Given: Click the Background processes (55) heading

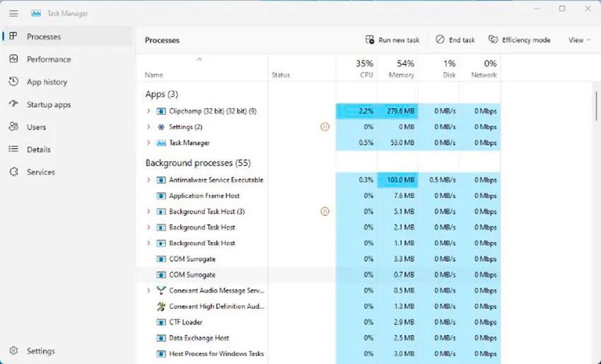Looking at the screenshot, I should pos(198,163).
